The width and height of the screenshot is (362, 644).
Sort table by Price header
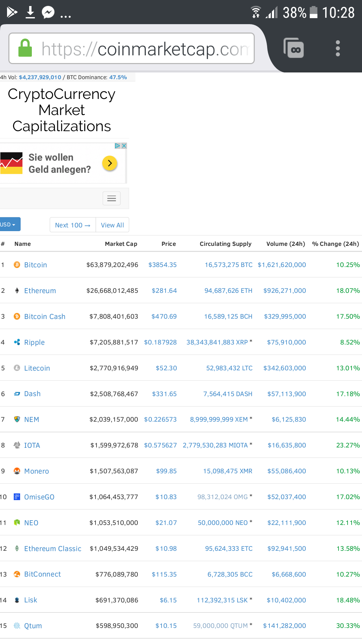point(169,244)
